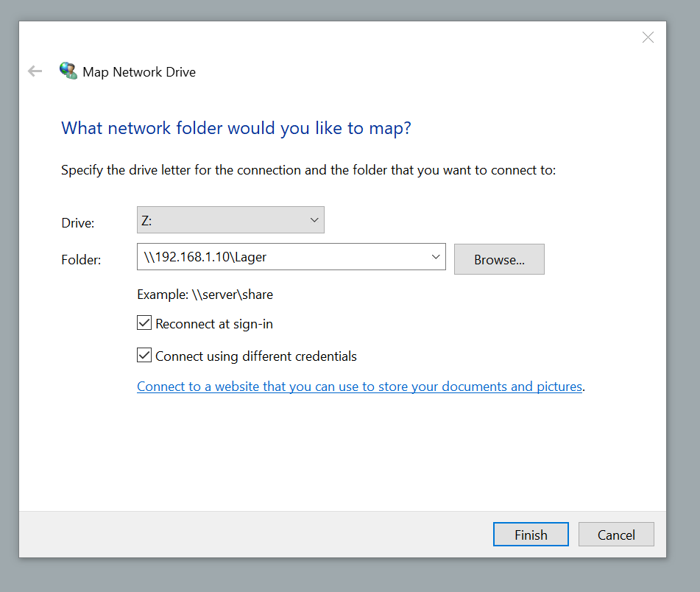Viewport: 700px width, 592px height.
Task: Click the 'Connect using different credentials' label text
Action: pyautogui.click(x=255, y=356)
